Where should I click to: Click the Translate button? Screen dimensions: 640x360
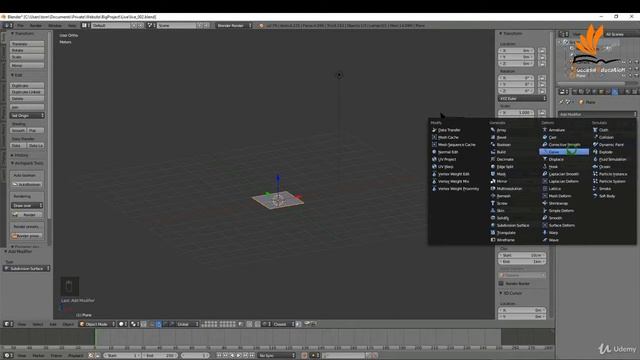27,44
